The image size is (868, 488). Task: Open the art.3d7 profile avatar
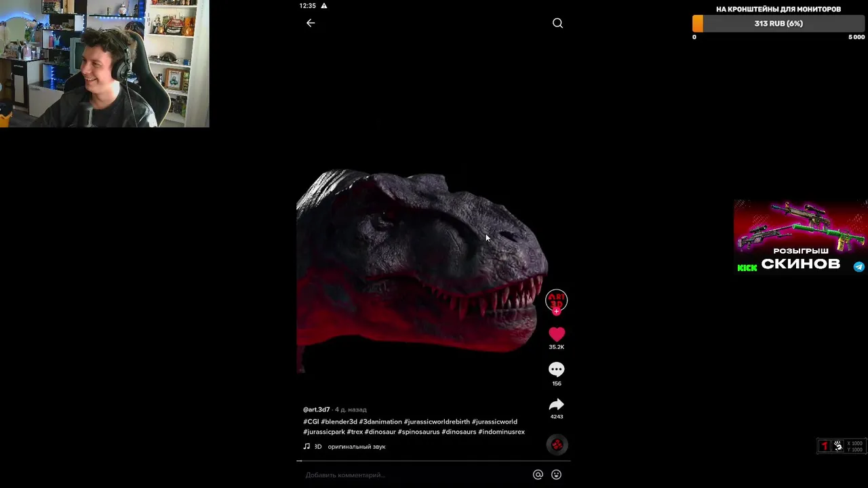pyautogui.click(x=556, y=300)
